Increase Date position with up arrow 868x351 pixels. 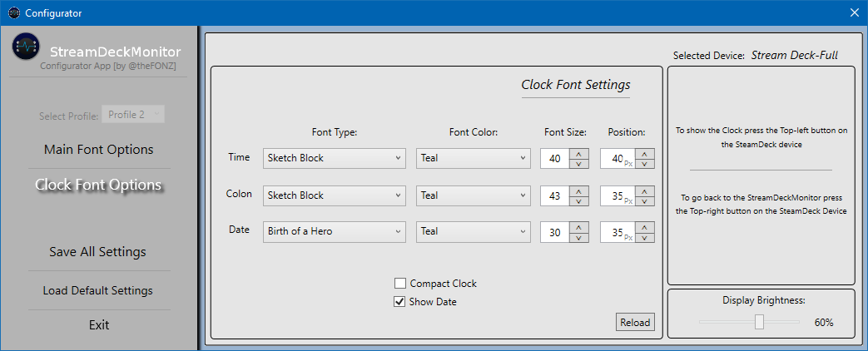645,227
